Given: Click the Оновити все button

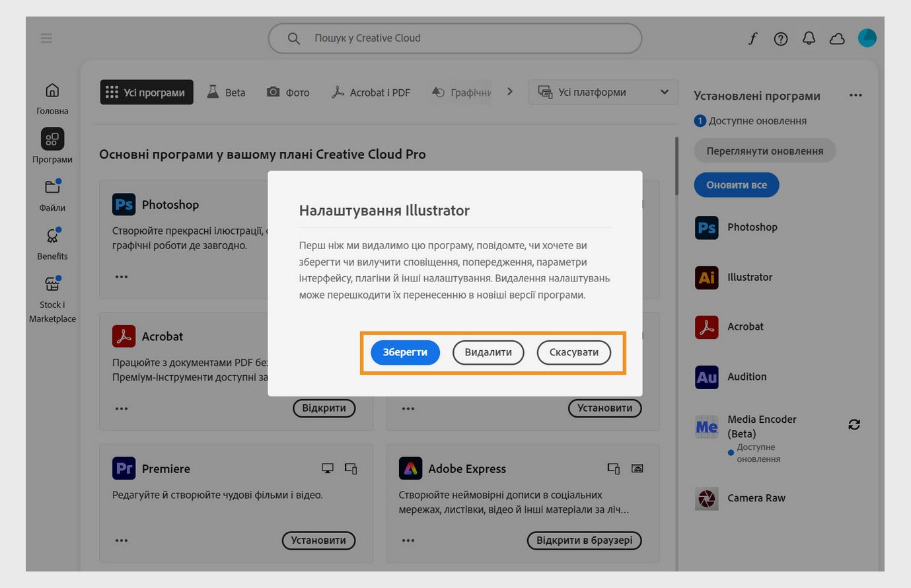Looking at the screenshot, I should click(737, 185).
